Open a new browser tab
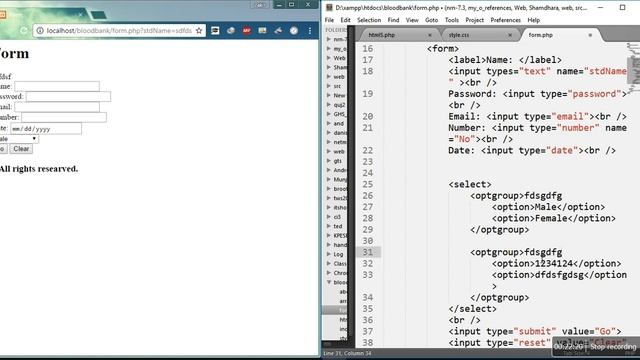640x360 pixels. coord(98,15)
